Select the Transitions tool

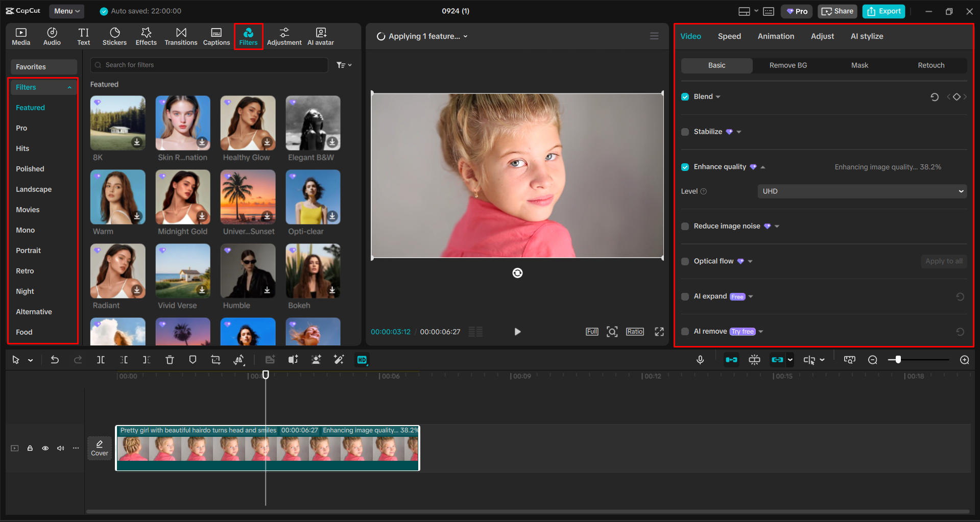pyautogui.click(x=181, y=36)
